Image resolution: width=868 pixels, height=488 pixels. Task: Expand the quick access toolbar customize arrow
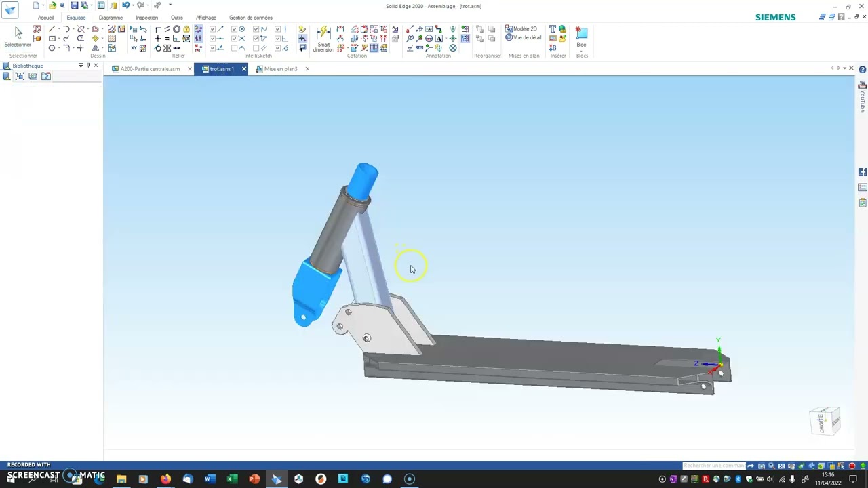[170, 4]
